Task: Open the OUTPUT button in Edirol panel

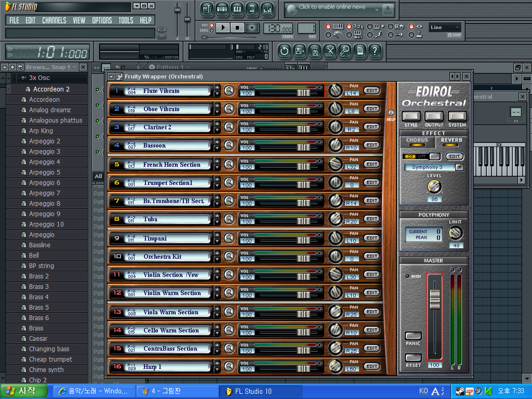Action: (x=434, y=116)
